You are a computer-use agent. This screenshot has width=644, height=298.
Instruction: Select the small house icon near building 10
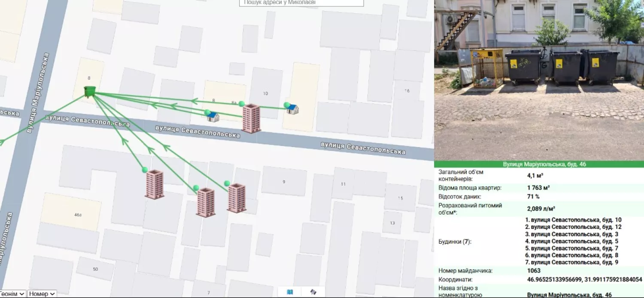coord(293,109)
